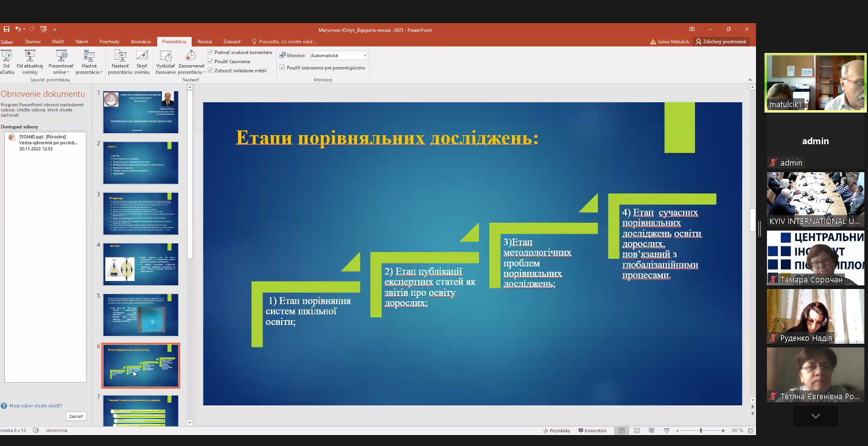Switch to slide sorter view icon
This screenshot has height=446, width=868.
click(x=637, y=431)
